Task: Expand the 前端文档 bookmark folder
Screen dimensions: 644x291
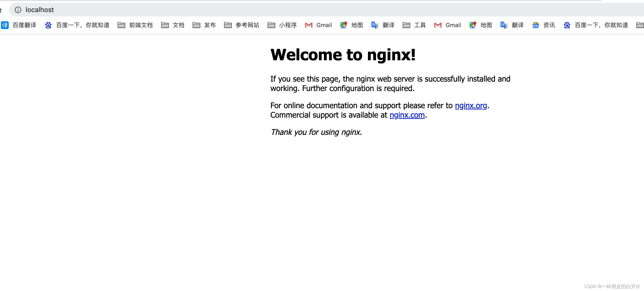Action: pyautogui.click(x=121, y=25)
